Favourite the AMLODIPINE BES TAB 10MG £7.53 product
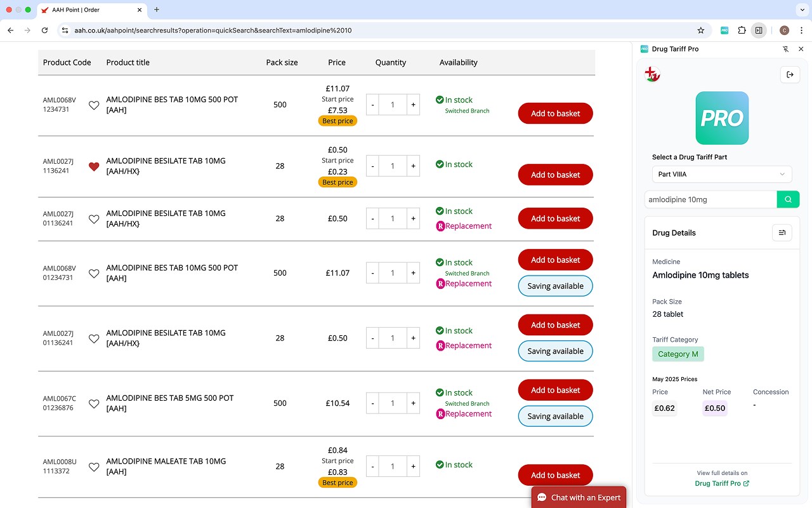 tap(94, 105)
